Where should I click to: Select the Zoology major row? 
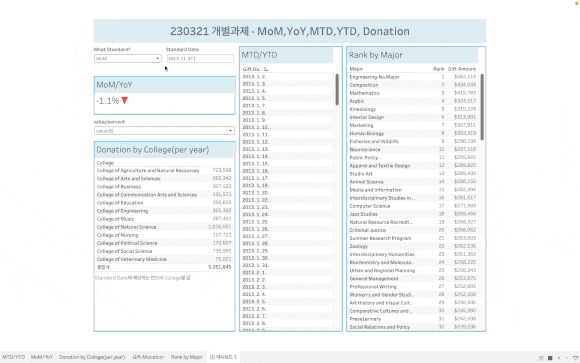click(413, 246)
